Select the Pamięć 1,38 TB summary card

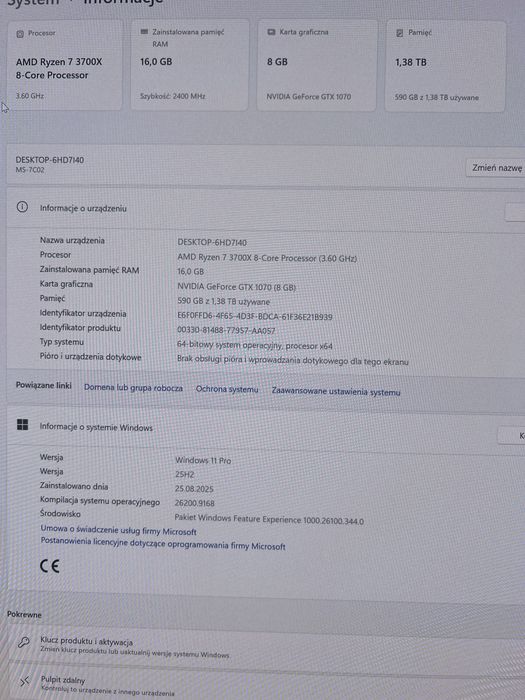coord(445,66)
